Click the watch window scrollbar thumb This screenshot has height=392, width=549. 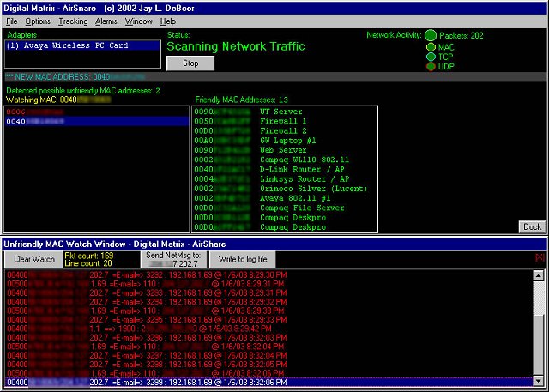539,345
